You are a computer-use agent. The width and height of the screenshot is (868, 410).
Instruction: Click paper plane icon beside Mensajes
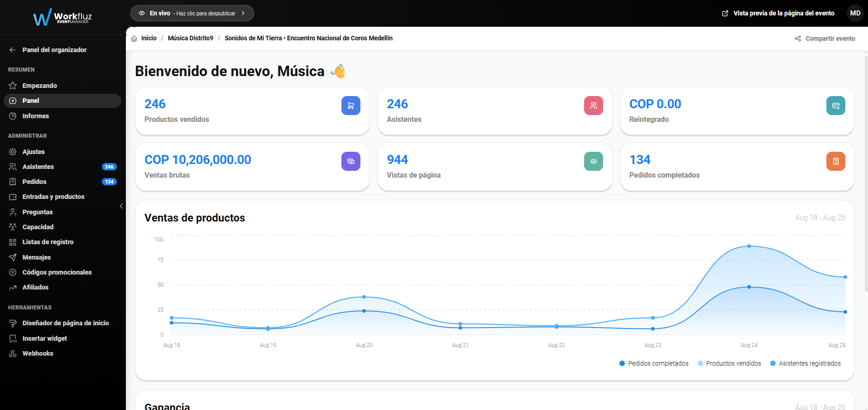coord(13,257)
